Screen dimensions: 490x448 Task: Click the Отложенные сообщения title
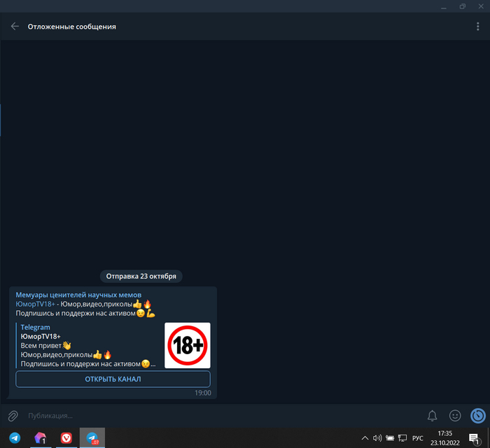point(71,27)
